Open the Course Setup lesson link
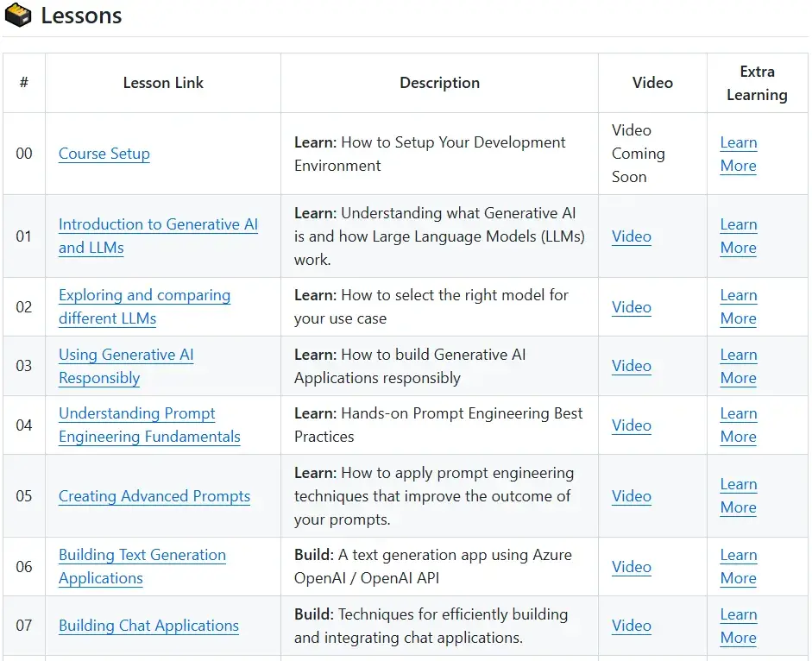This screenshot has width=812, height=661. [104, 154]
